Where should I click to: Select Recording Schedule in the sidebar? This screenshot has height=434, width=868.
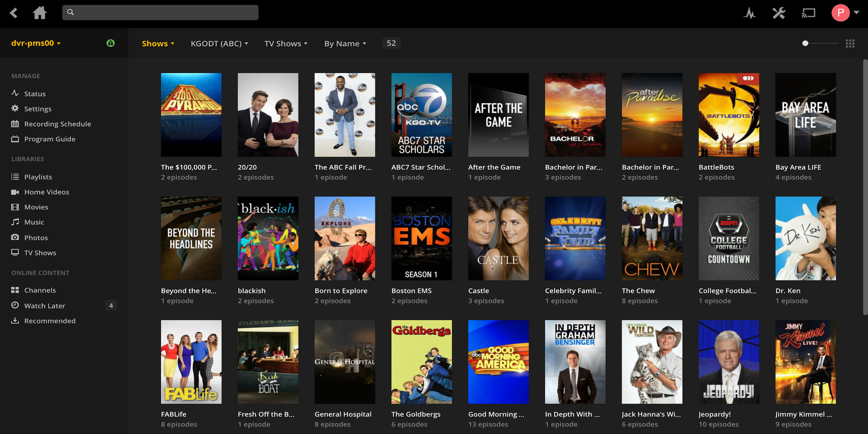pyautogui.click(x=58, y=124)
